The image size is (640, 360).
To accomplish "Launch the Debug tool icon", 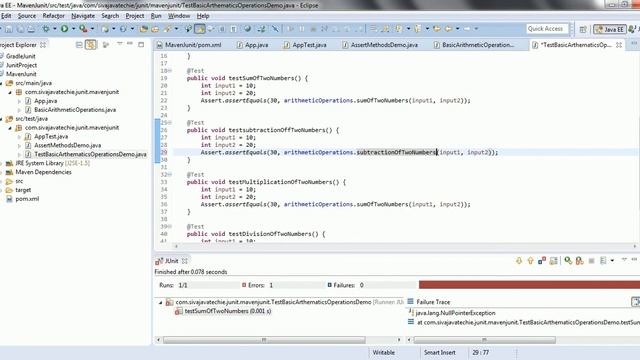I will point(46,29).
